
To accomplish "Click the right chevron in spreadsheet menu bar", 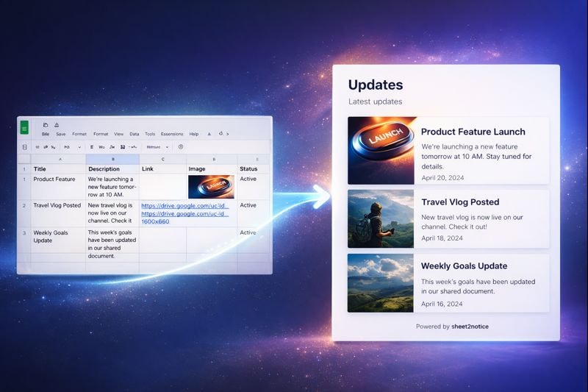I will point(228,134).
